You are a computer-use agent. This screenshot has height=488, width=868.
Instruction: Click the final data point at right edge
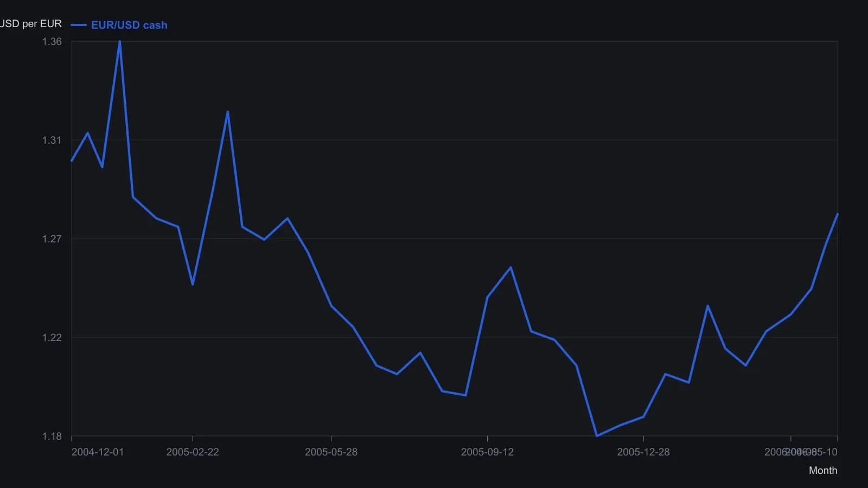pos(838,215)
